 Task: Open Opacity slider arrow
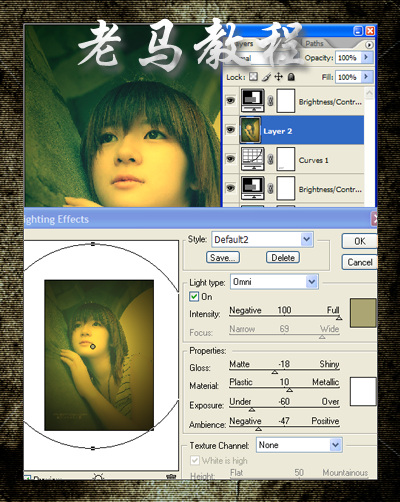366,57
